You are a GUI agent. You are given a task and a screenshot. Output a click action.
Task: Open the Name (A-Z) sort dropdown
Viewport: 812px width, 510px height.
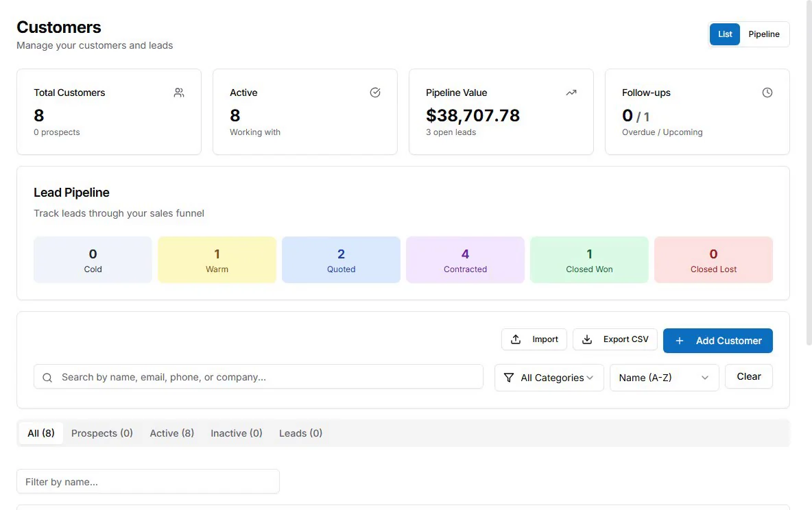(x=664, y=378)
